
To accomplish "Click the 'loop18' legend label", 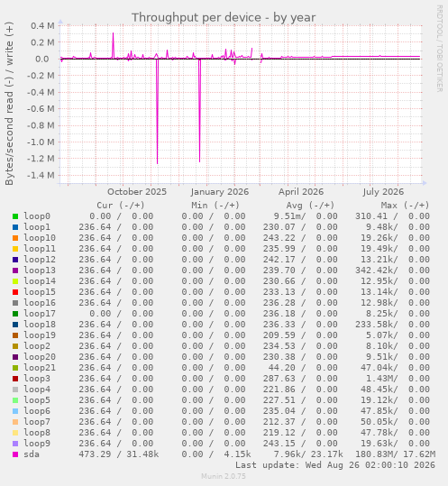I will pyautogui.click(x=40, y=325).
